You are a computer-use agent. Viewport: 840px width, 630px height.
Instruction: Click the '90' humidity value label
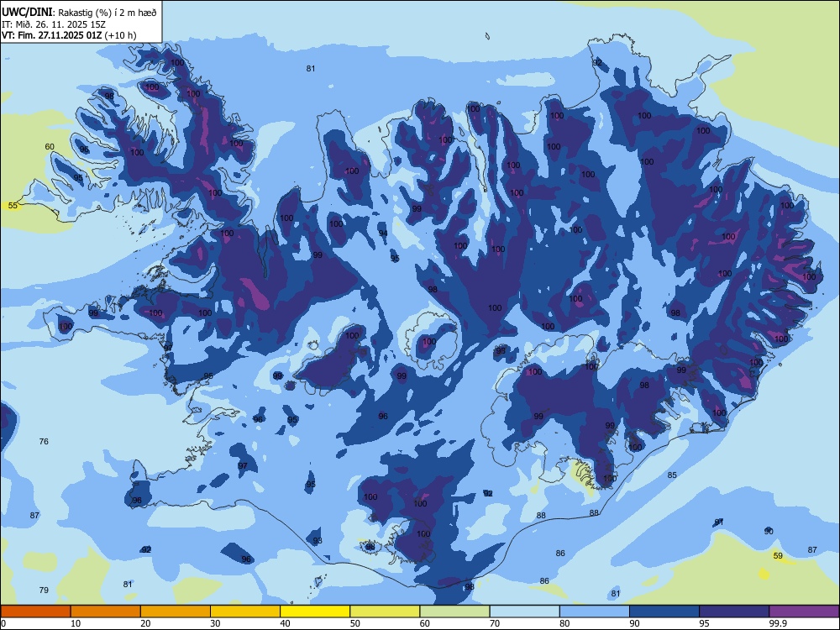click(x=769, y=531)
